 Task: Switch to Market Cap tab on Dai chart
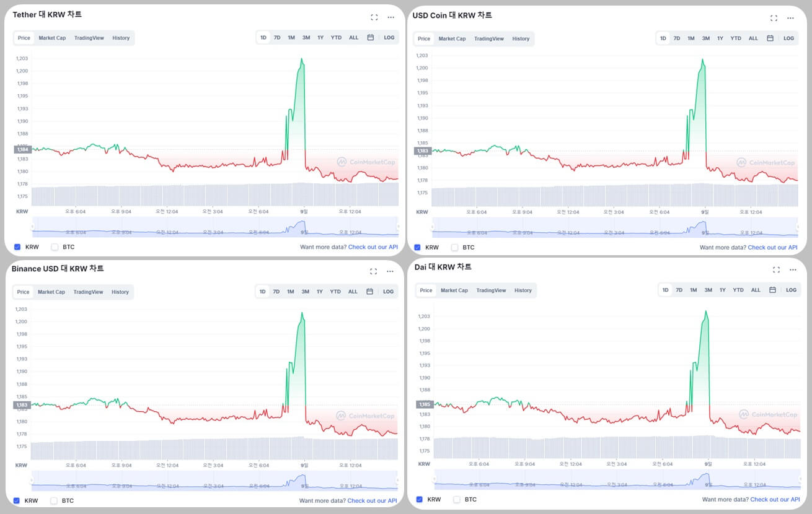click(x=454, y=290)
